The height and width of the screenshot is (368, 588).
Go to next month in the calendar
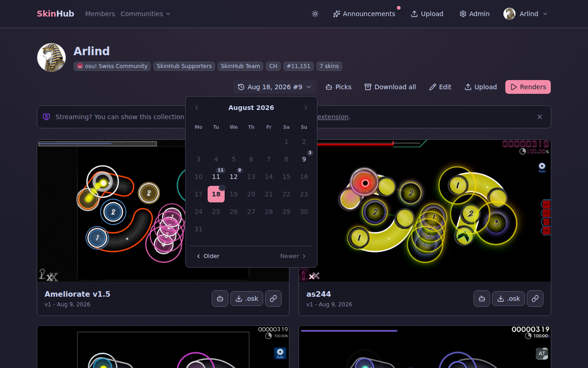[306, 108]
